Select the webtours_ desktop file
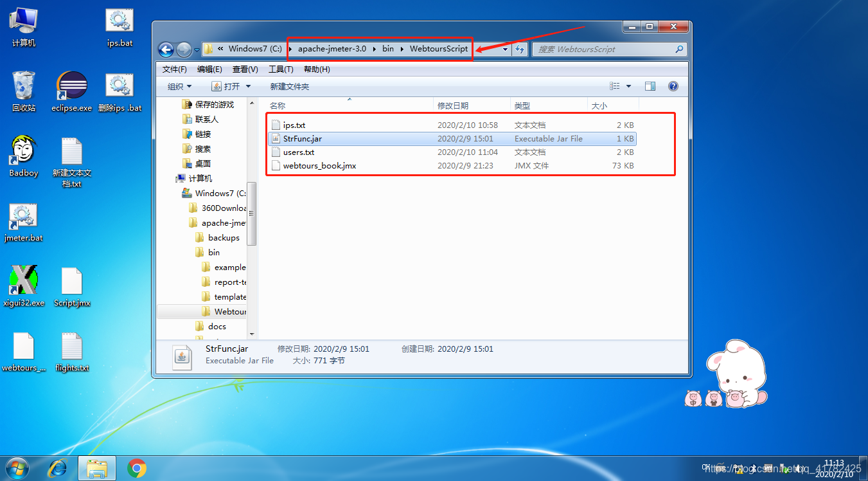The height and width of the screenshot is (481, 868). pyautogui.click(x=24, y=352)
